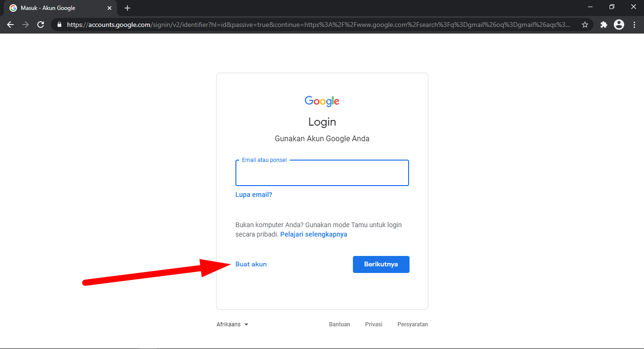This screenshot has height=349, width=644.
Task: Click the Google logo above Login
Action: coord(322,101)
